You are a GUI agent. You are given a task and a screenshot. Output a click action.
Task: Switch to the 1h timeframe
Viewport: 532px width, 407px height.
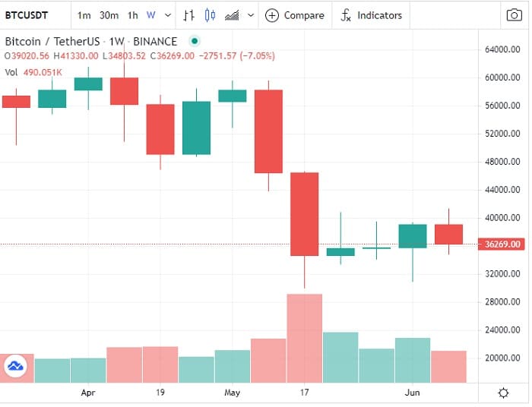(x=133, y=15)
